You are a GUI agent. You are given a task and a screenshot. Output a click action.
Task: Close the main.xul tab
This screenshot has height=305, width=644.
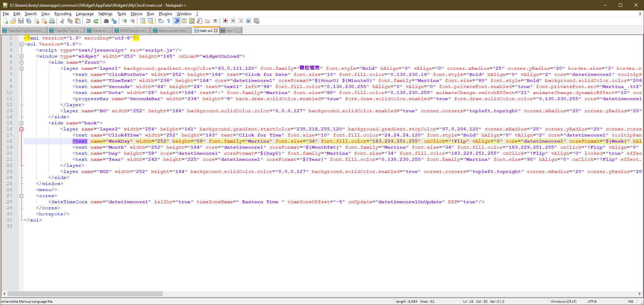coord(216,31)
